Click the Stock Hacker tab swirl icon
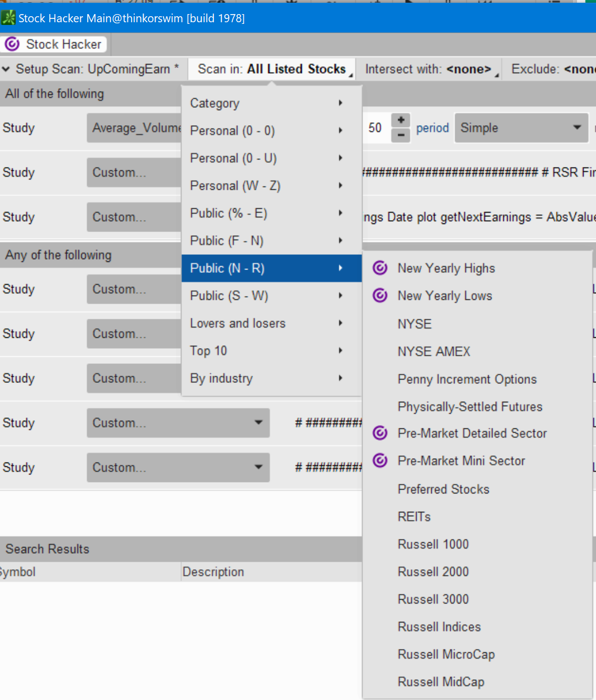 coord(12,44)
